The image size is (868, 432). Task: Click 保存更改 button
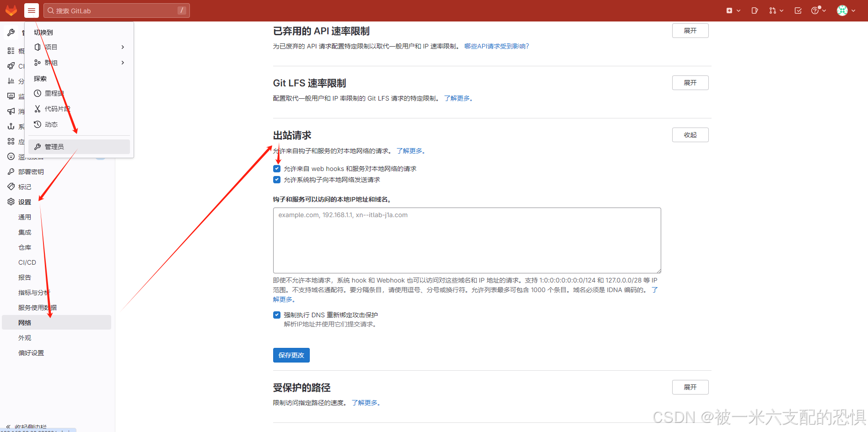tap(291, 355)
